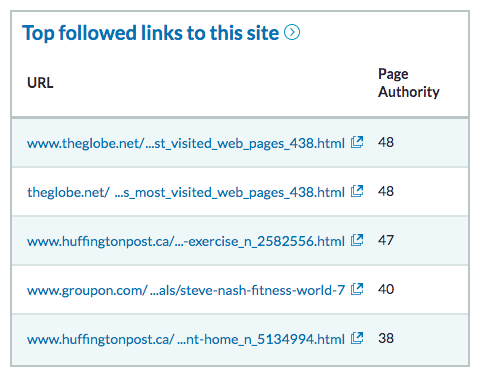
Task: Click the Page Authority column header
Action: [409, 83]
